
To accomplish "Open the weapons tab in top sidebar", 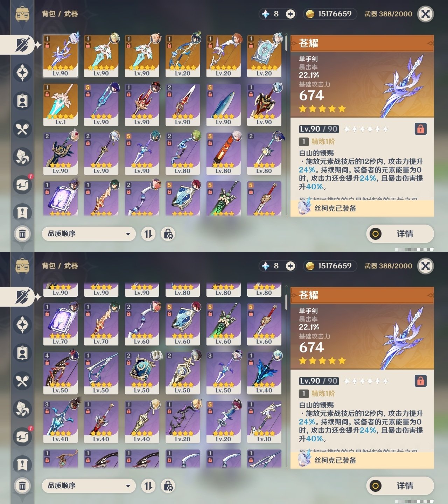I will click(x=22, y=45).
